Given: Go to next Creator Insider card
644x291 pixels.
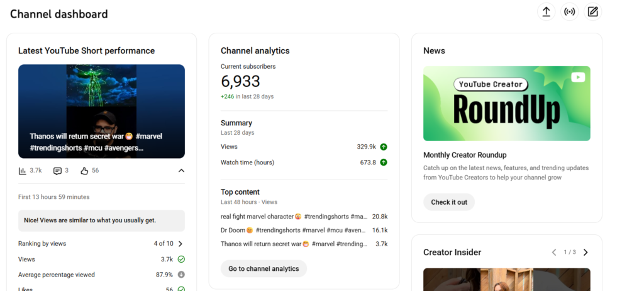Looking at the screenshot, I should coord(586,253).
